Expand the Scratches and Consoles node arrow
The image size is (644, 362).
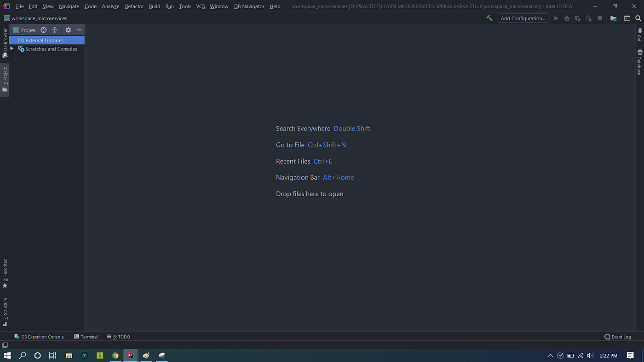12,48
